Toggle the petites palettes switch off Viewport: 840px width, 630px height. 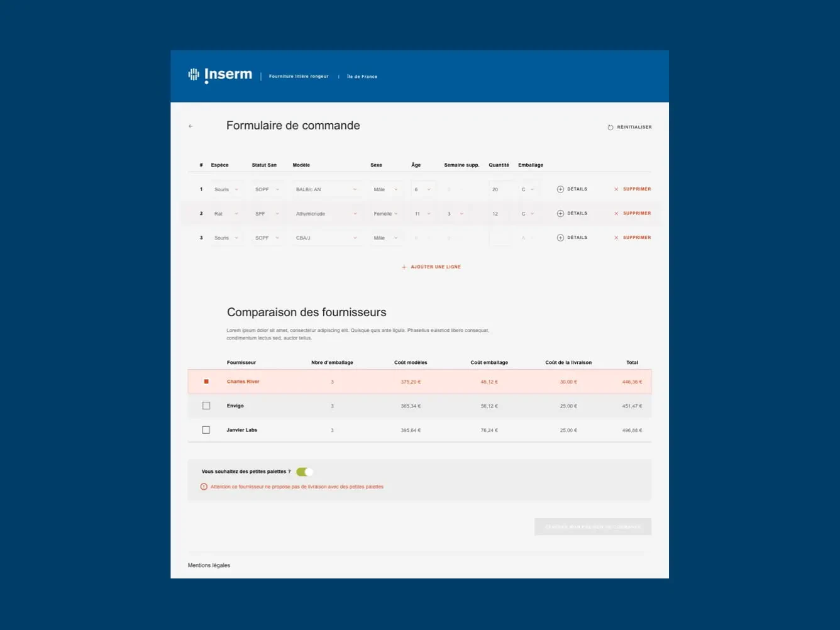[305, 472]
